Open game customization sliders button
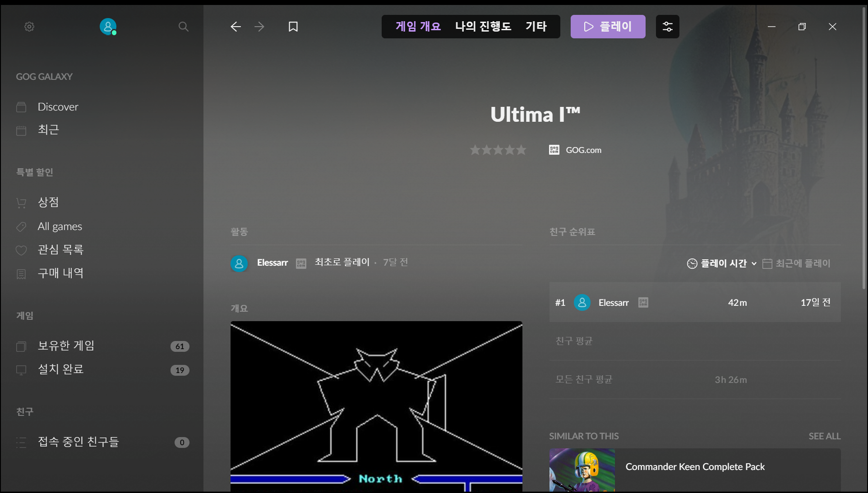 point(667,27)
